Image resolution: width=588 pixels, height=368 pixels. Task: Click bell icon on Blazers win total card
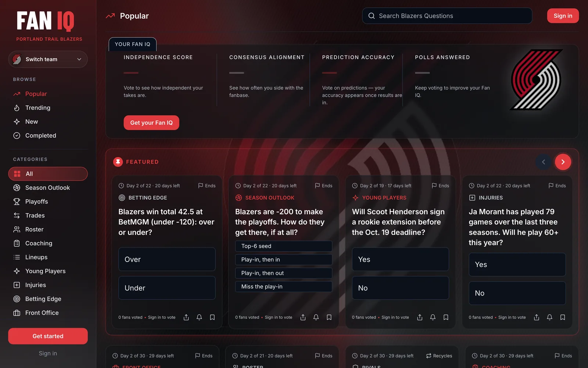pyautogui.click(x=199, y=317)
